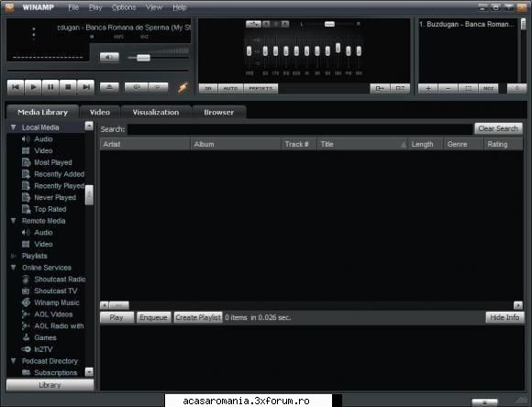Switch to the Video tab
532x407 pixels.
[x=100, y=112]
